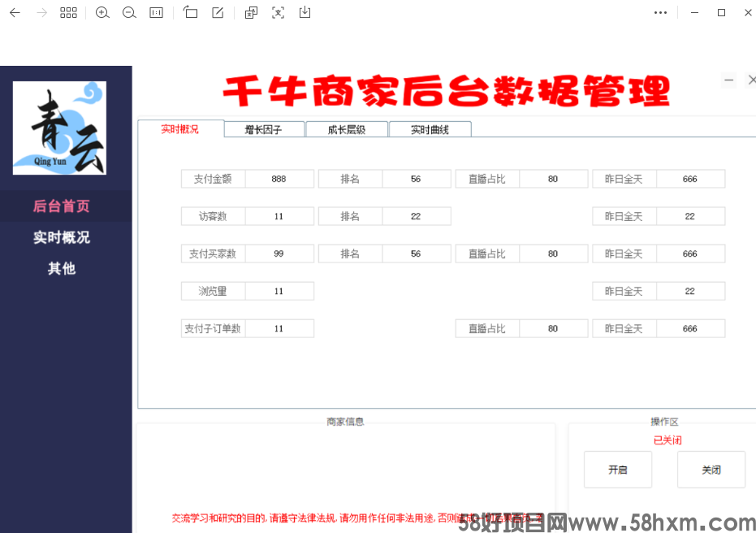Image resolution: width=756 pixels, height=533 pixels.
Task: Click the 关闭 button in 操作区
Action: click(711, 470)
